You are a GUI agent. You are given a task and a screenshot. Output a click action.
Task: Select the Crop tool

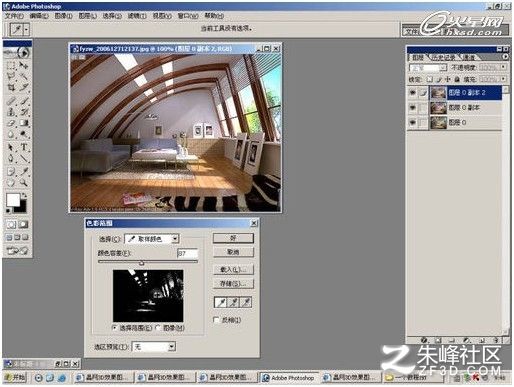(11, 88)
